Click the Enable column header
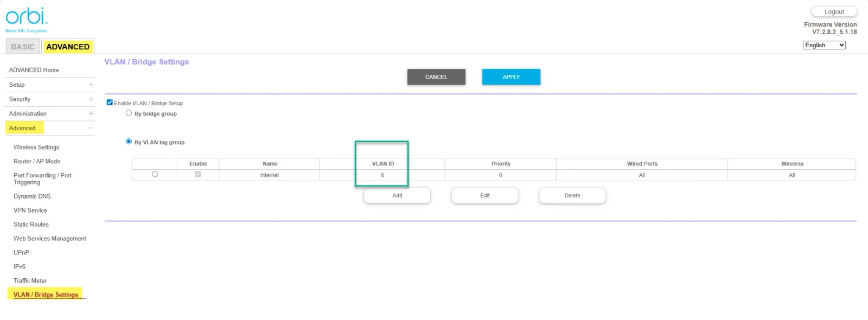 pyautogui.click(x=198, y=164)
